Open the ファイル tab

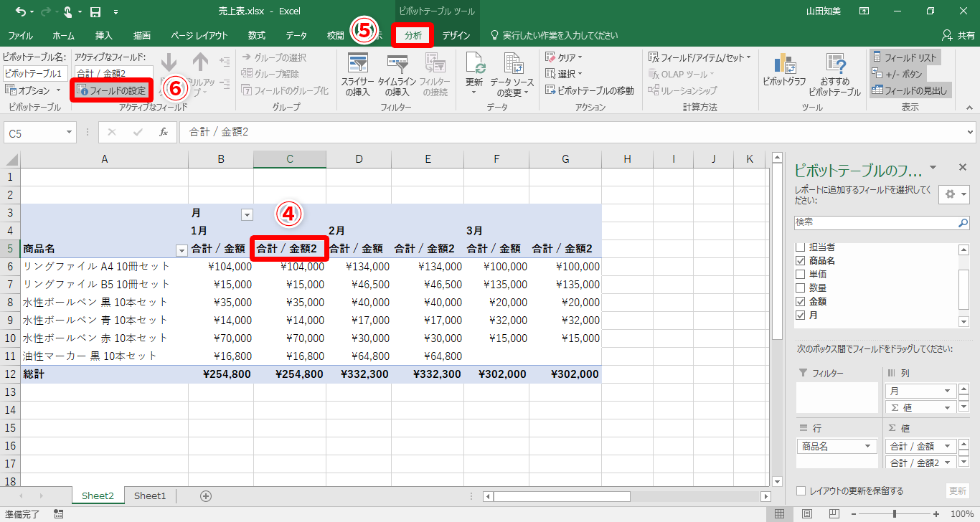20,36
